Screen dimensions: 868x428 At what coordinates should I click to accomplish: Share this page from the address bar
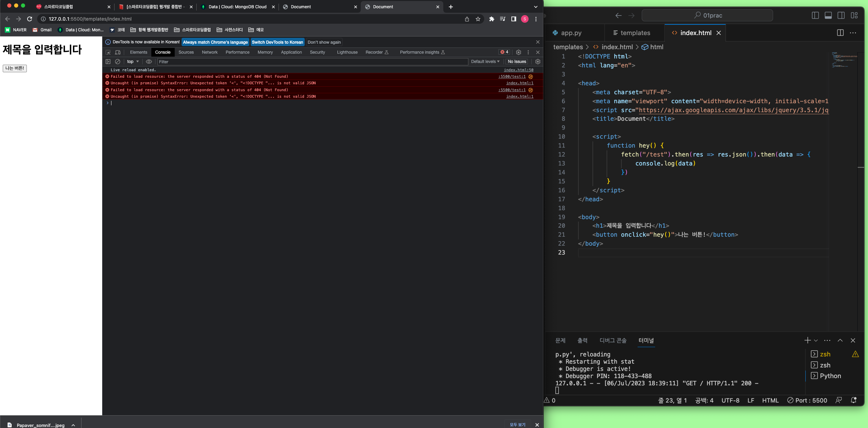[467, 19]
